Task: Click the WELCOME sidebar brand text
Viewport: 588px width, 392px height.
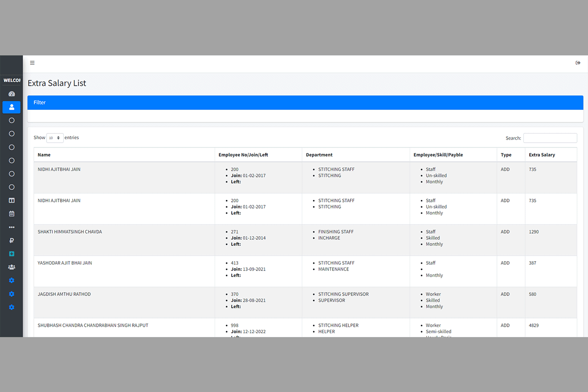Action: tap(12, 80)
